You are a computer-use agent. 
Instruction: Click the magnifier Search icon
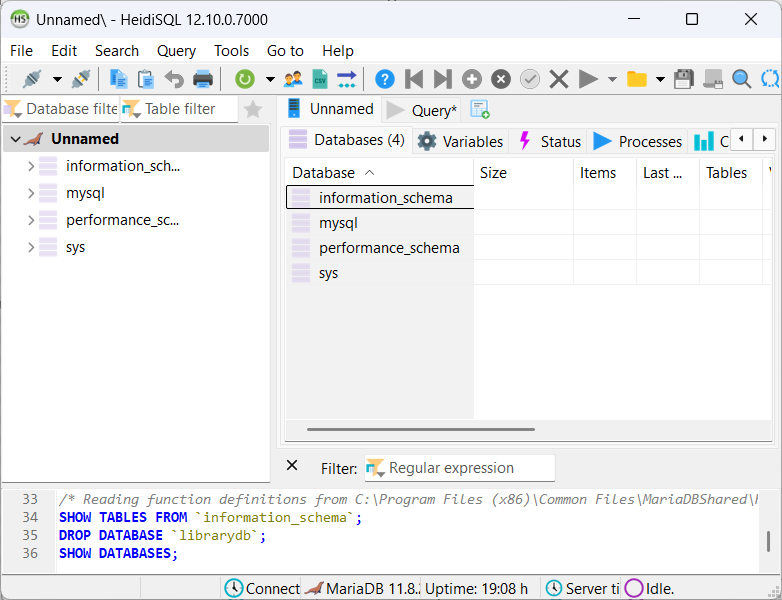741,79
